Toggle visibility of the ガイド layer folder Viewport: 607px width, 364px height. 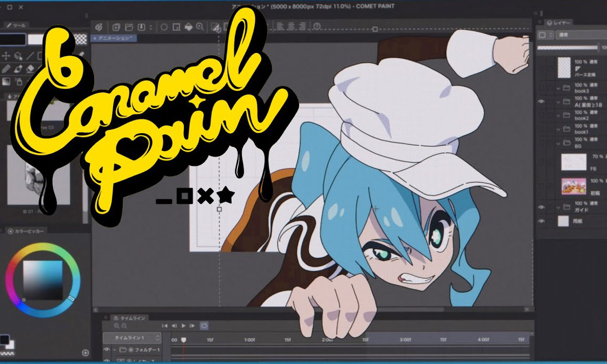(541, 207)
